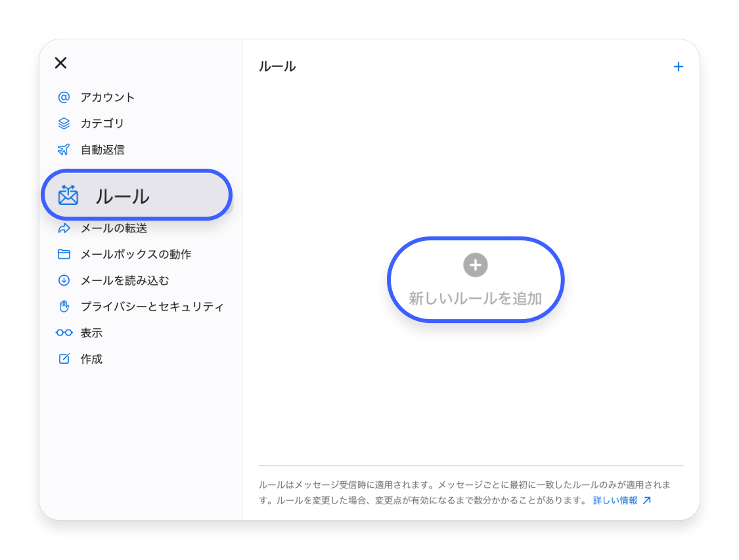Close the settings panel with X
The width and height of the screenshot is (739, 560).
(61, 62)
